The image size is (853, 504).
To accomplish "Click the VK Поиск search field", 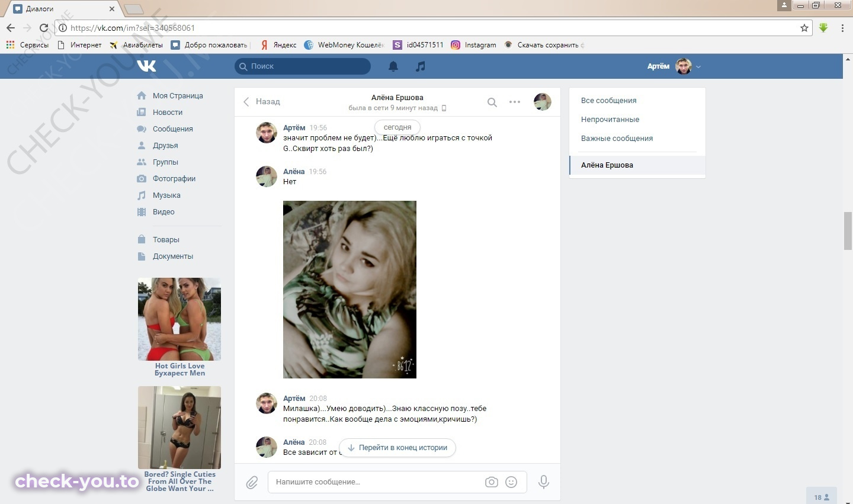I will tap(303, 66).
